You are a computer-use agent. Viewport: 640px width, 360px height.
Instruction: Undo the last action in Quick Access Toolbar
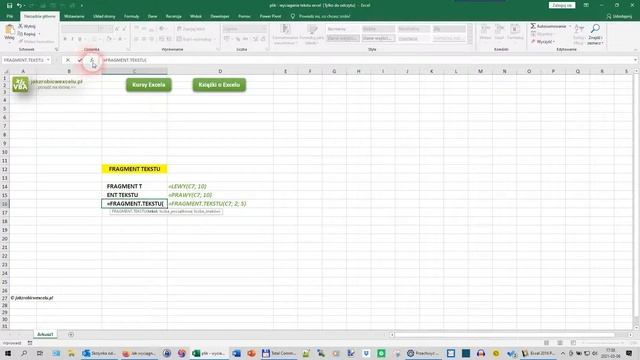[19, 5]
